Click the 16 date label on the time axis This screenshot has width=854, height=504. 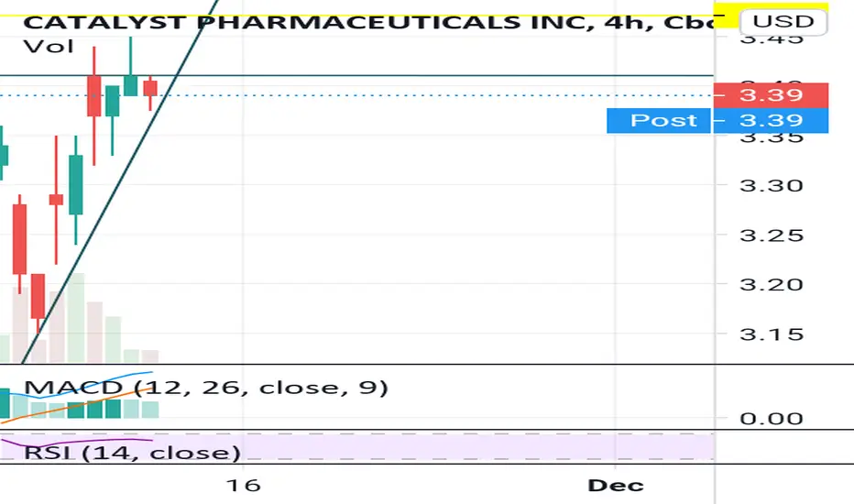(244, 485)
